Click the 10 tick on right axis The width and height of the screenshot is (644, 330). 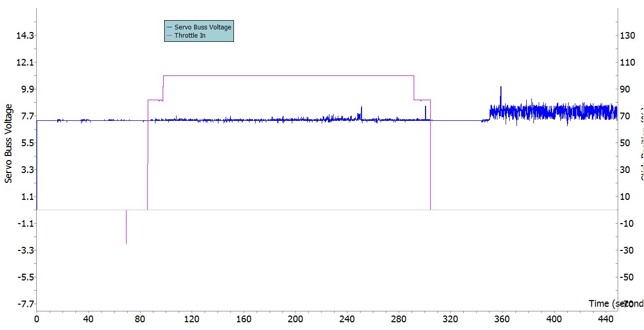[x=625, y=197]
